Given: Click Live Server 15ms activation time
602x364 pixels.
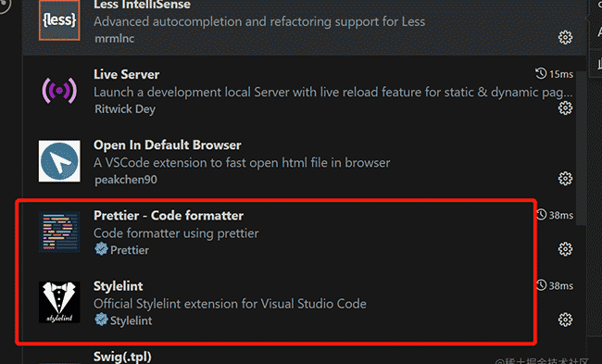Looking at the screenshot, I should tap(555, 73).
